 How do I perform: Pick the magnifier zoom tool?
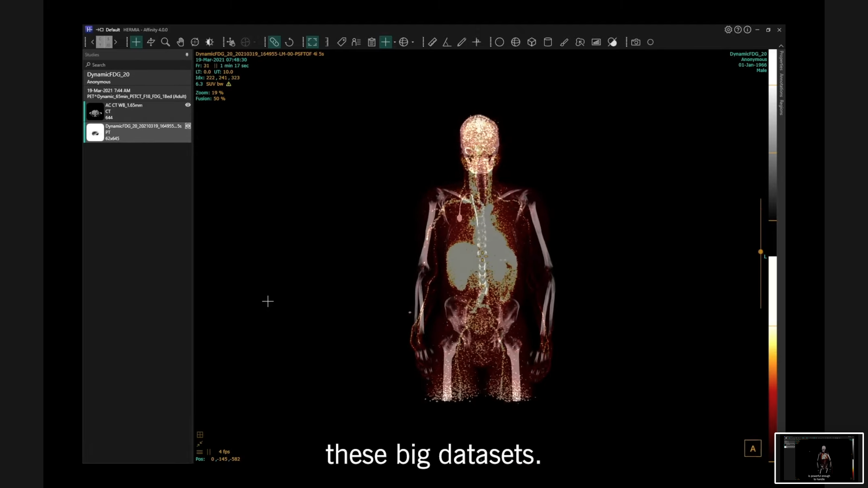[x=165, y=42]
